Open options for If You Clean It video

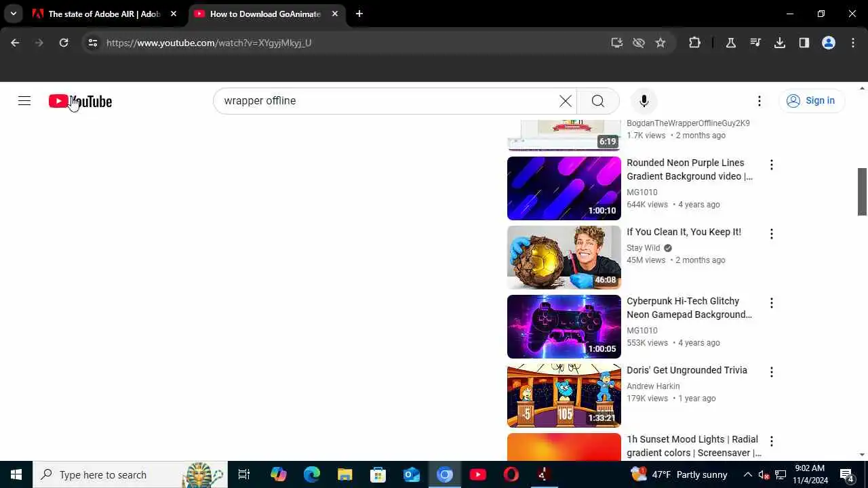(771, 234)
